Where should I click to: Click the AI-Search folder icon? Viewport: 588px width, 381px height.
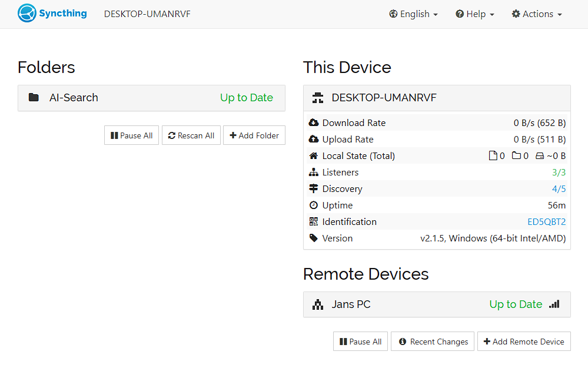coord(34,98)
